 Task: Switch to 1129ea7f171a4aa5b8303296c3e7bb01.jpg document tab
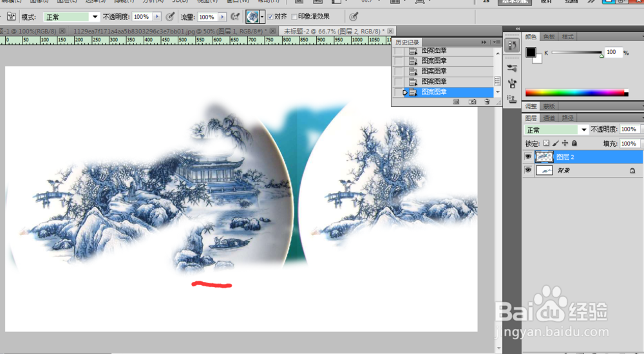tap(169, 31)
